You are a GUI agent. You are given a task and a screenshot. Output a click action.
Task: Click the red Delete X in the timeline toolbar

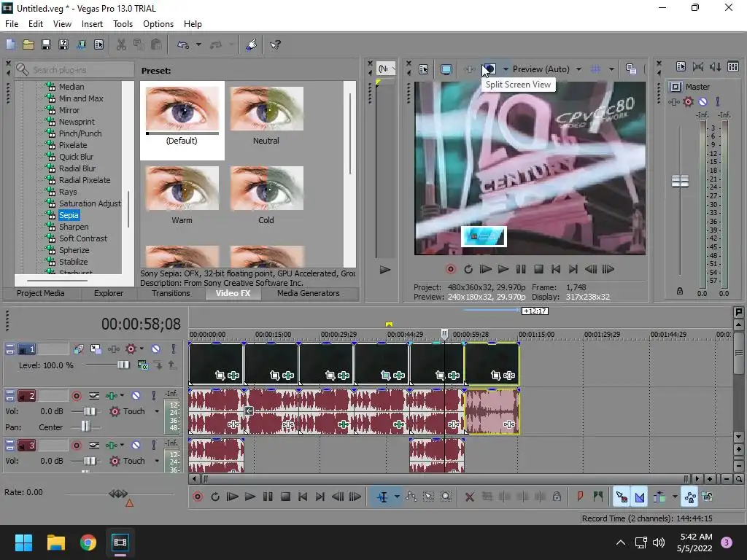coord(470,497)
